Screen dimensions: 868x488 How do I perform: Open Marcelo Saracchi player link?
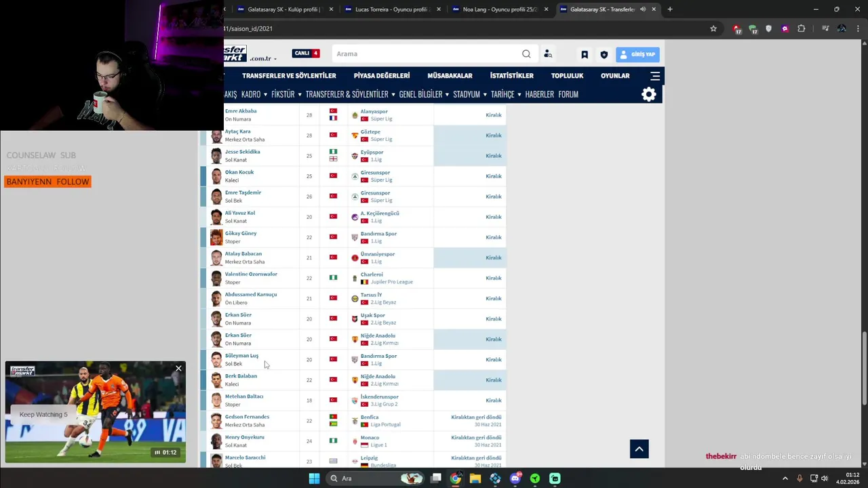245,457
